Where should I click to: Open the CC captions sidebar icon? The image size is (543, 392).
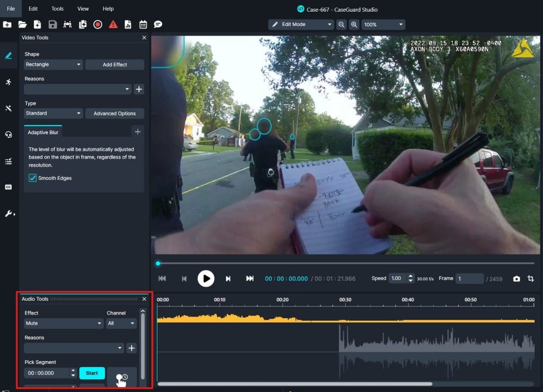8,187
